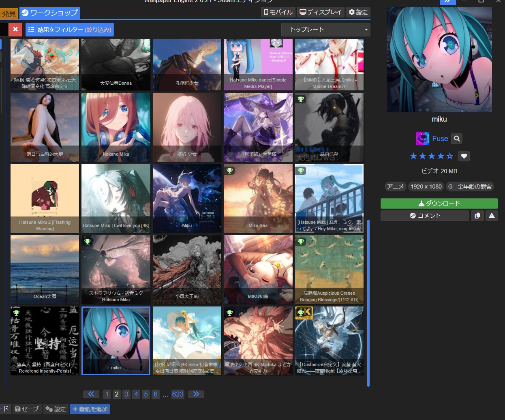This screenshot has width=505, height=420.
Task: Select the 小风大王66 wallpaper thumbnail
Action: (x=187, y=270)
